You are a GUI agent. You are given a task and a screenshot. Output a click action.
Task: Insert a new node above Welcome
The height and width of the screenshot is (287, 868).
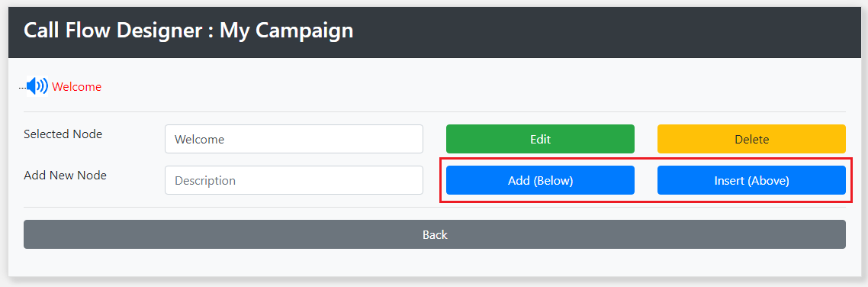click(751, 180)
